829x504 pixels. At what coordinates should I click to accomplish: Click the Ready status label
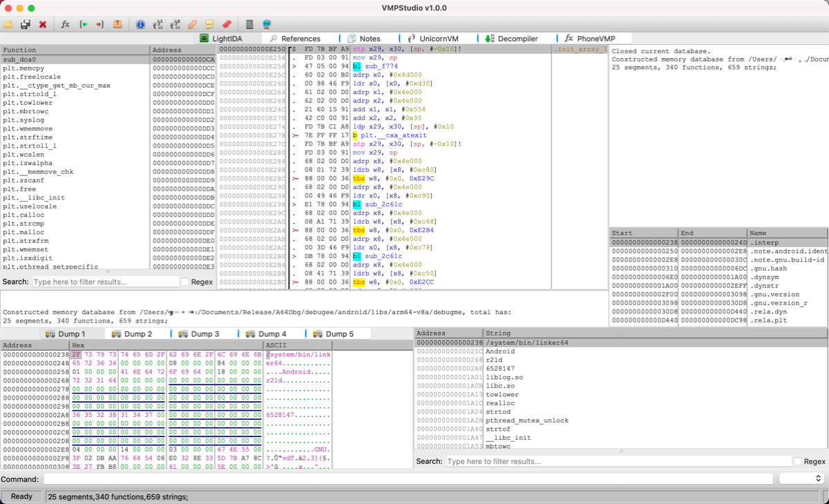click(x=21, y=496)
